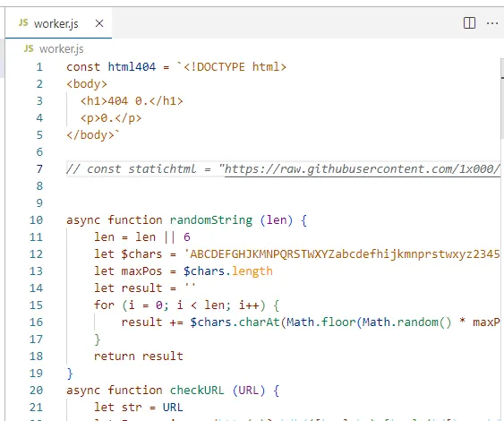Click the html404 constant name
This screenshot has width=504, height=421.
pyautogui.click(x=132, y=67)
